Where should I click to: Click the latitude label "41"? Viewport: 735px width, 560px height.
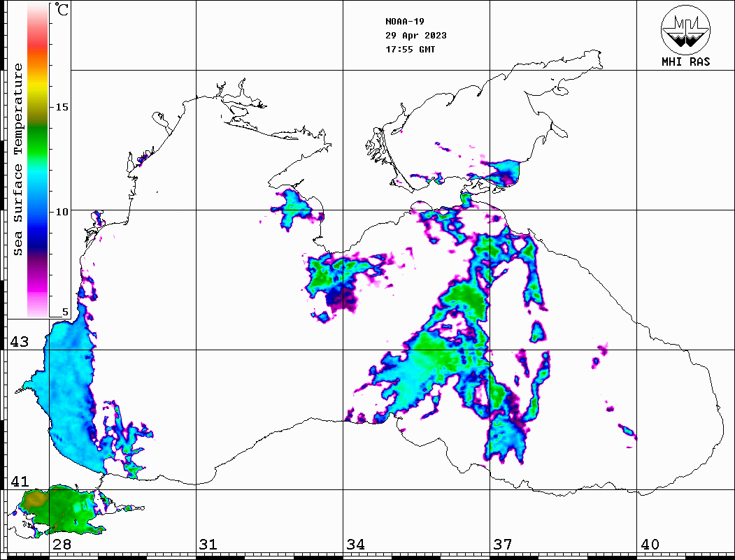pos(20,481)
